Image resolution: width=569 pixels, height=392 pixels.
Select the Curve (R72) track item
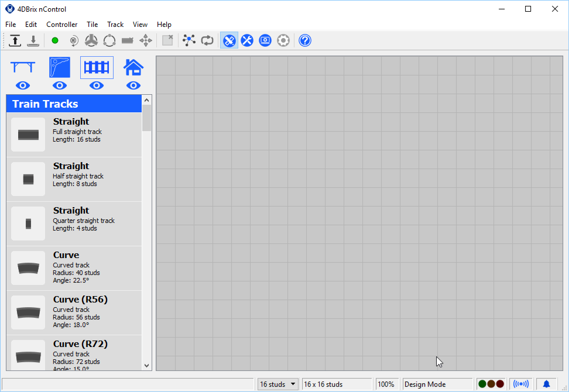click(x=74, y=353)
